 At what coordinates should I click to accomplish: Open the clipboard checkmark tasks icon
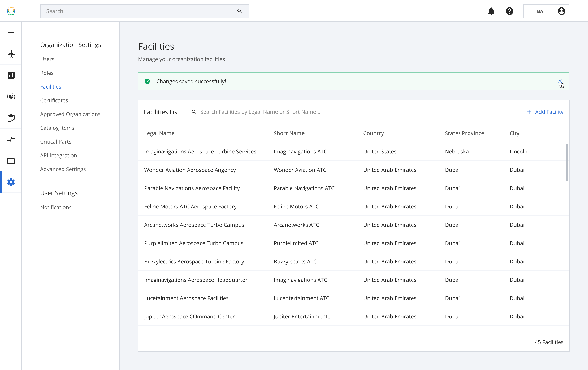coord(11,118)
